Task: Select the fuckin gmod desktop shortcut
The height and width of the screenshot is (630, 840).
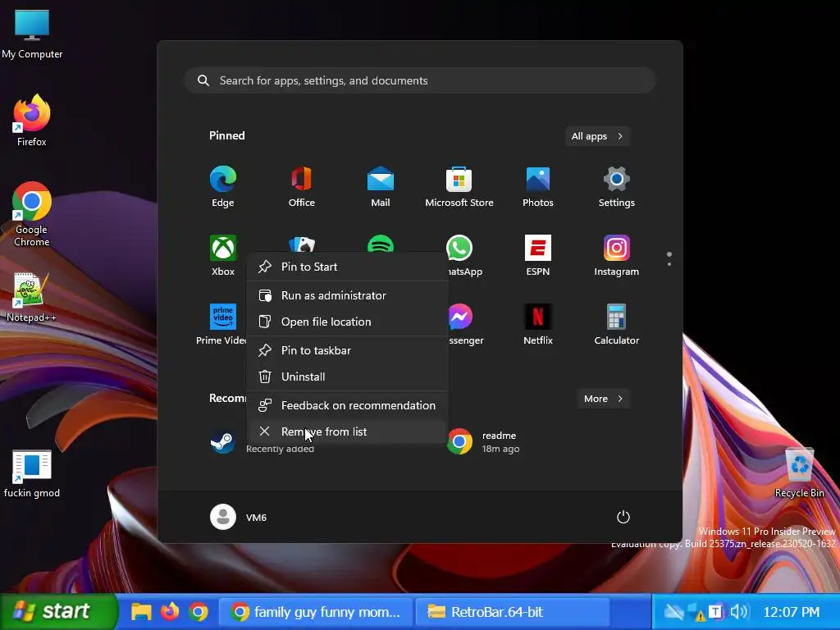Action: (32, 473)
